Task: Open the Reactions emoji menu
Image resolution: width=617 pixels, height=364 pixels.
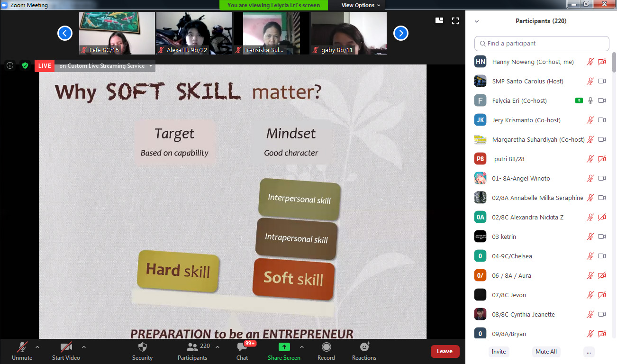Action: coord(364,351)
